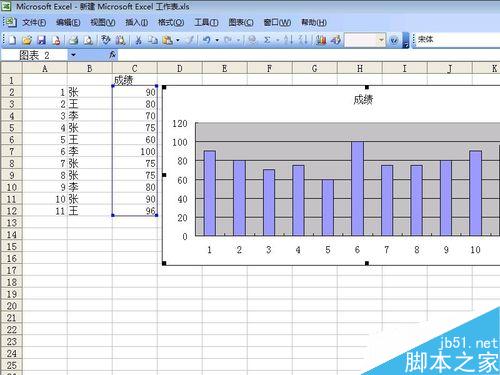Click the New workbook icon
The width and height of the screenshot is (500, 375).
pyautogui.click(x=12, y=40)
